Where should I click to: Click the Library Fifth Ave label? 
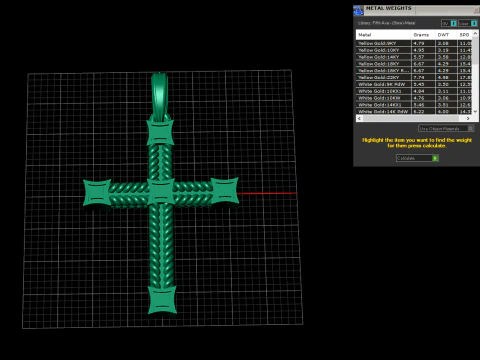click(386, 23)
